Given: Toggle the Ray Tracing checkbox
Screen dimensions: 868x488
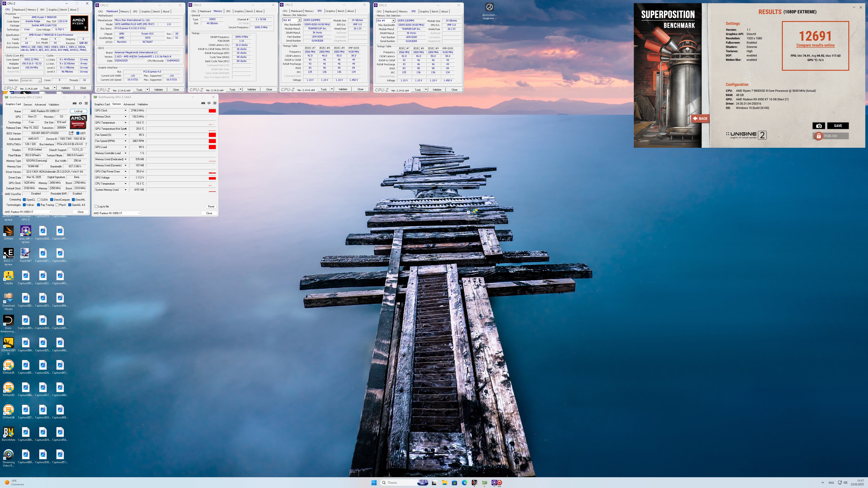Looking at the screenshot, I should [x=38, y=205].
